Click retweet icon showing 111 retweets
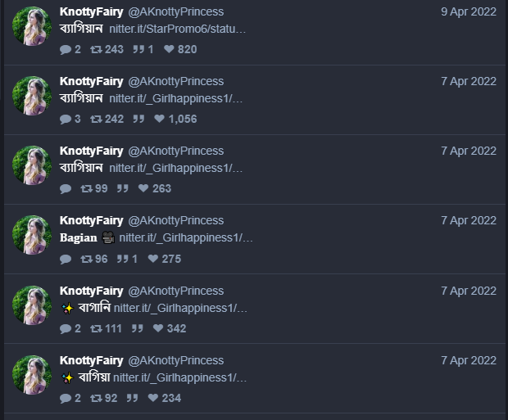508x420 pixels. click(96, 328)
